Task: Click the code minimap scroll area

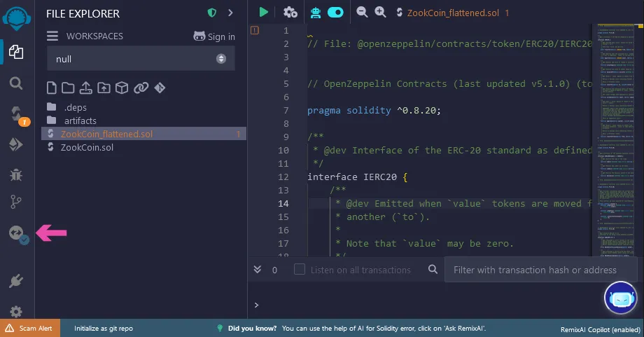Action: (x=615, y=139)
